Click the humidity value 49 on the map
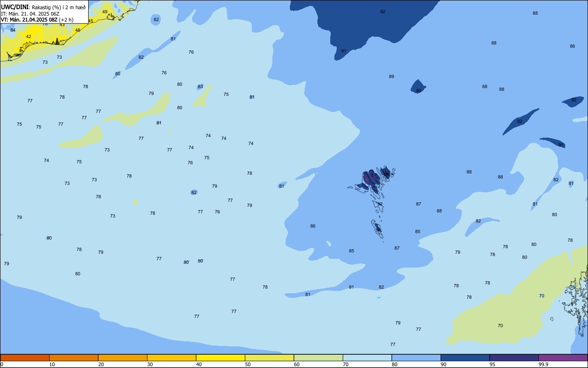Screen dimensions: 588x368 pos(105,12)
